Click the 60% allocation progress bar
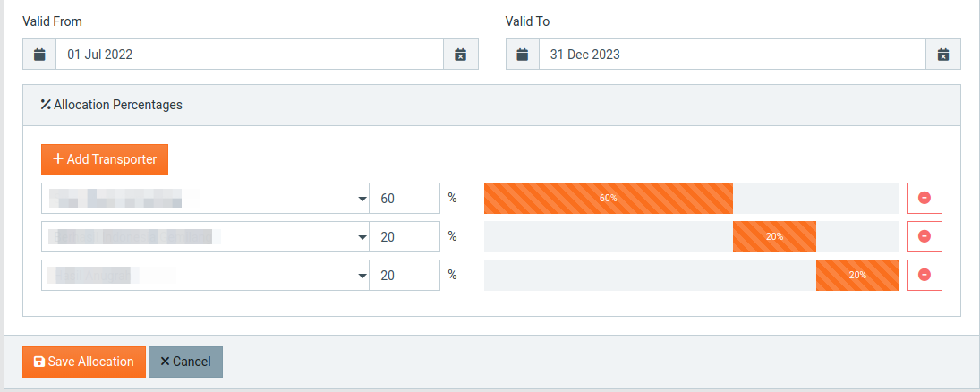This screenshot has height=392, width=980. click(608, 198)
